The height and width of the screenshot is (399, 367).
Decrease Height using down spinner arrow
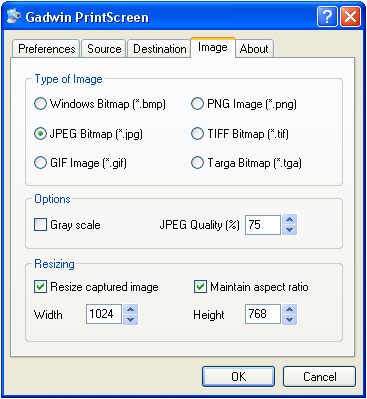[x=289, y=319]
